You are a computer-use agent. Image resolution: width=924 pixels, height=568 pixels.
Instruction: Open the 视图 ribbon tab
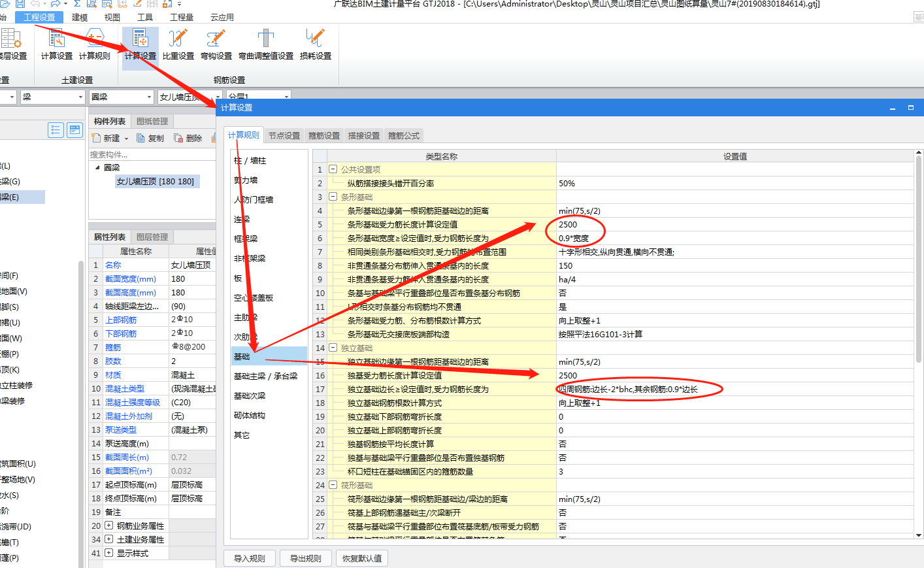pos(112,18)
